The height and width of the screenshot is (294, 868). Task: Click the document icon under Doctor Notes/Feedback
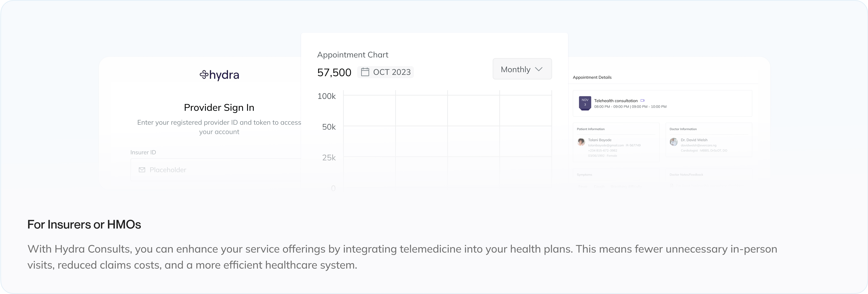tap(672, 185)
